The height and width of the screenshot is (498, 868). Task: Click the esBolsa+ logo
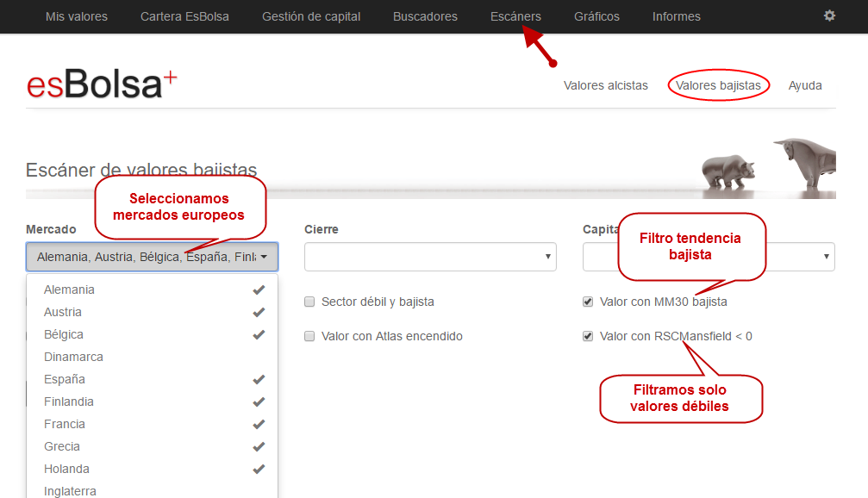(x=102, y=84)
